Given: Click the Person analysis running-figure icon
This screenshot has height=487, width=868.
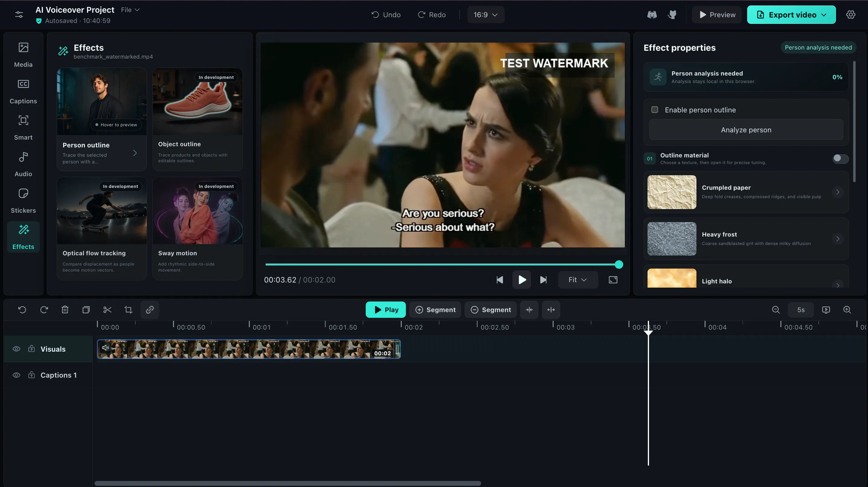Looking at the screenshot, I should coord(658,77).
